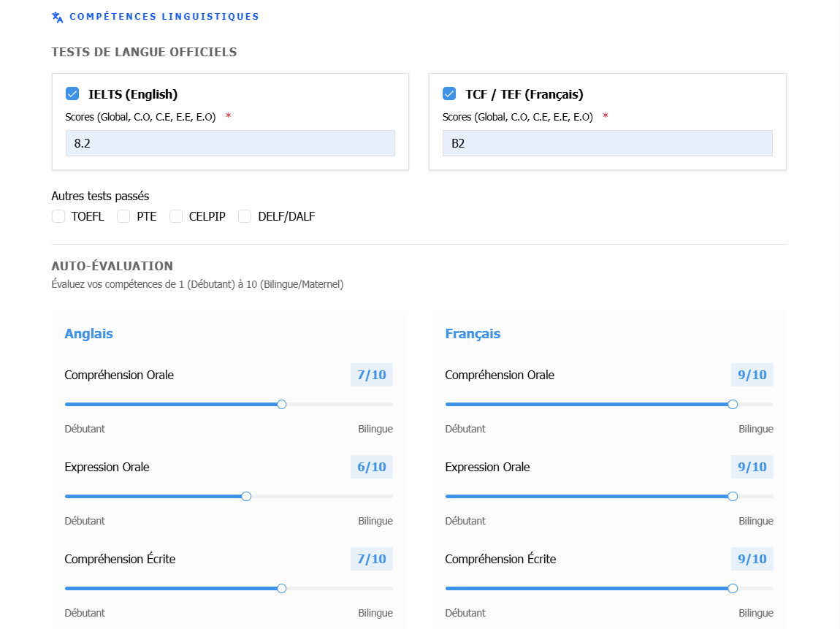The width and height of the screenshot is (840, 629).
Task: Click Anglais Compréhension Écrite slider handle
Action: pyautogui.click(x=282, y=589)
